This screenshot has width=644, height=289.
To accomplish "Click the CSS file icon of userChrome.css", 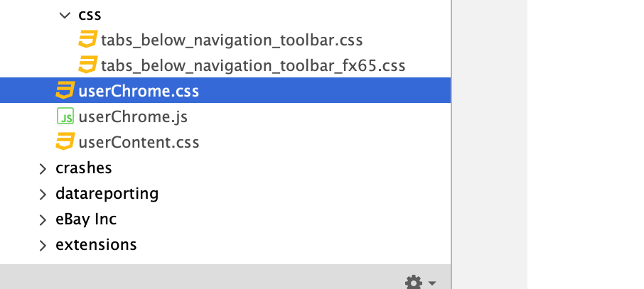I will [65, 91].
